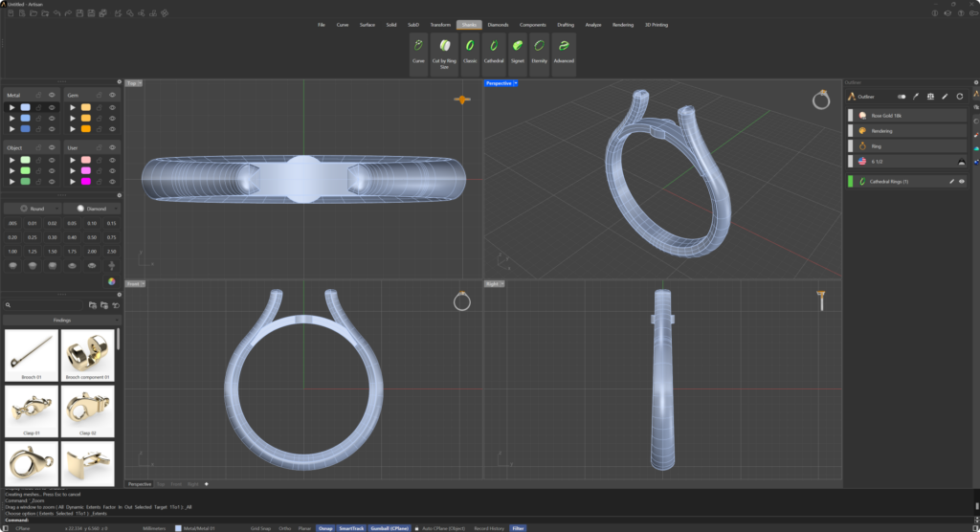Edit the Cathedral Rings item with pencil icon
Viewport: 980px width, 532px height.
click(951, 181)
